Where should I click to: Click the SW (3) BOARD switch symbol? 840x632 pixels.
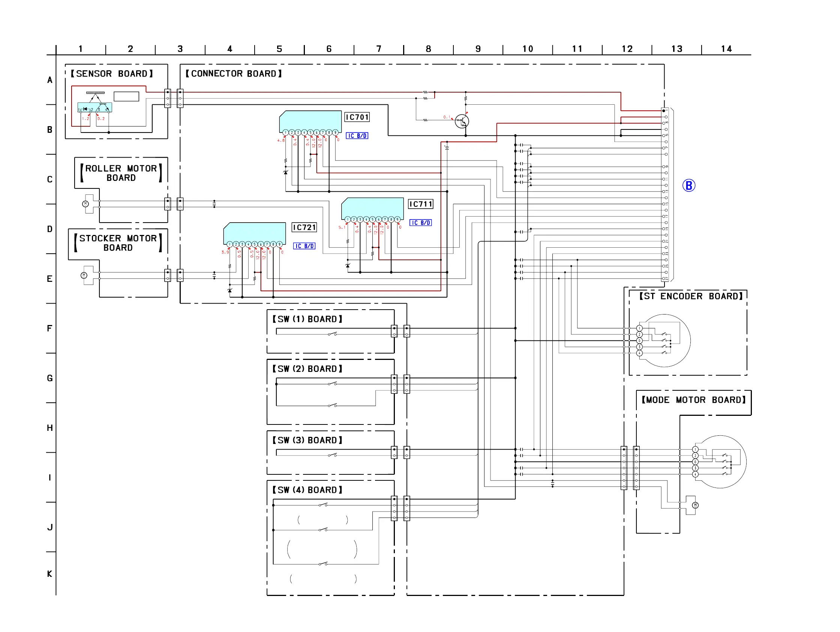(x=332, y=455)
